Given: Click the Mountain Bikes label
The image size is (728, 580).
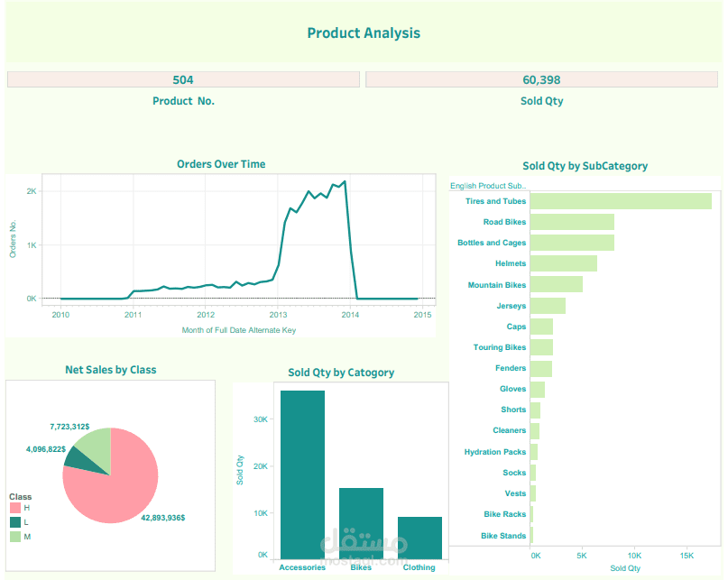Looking at the screenshot, I should click(x=497, y=285).
